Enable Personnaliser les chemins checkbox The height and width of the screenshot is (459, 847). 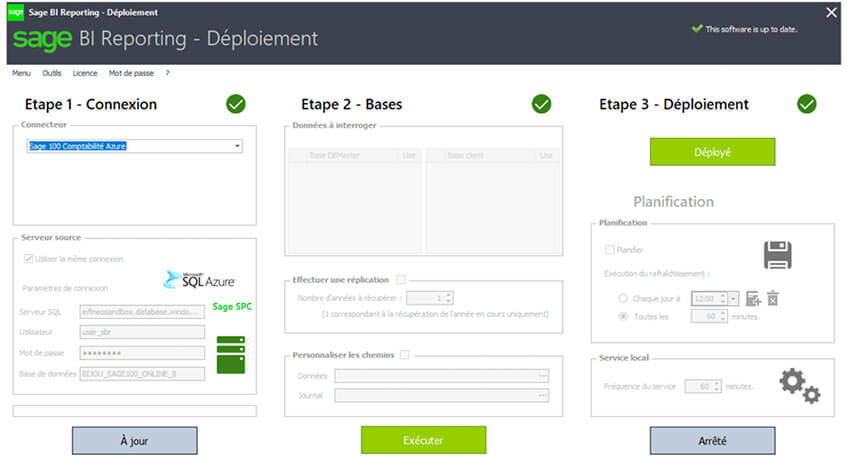click(405, 355)
